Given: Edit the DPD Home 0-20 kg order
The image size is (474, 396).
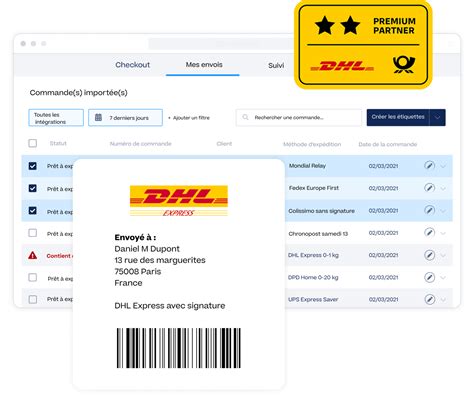Looking at the screenshot, I should [x=429, y=277].
